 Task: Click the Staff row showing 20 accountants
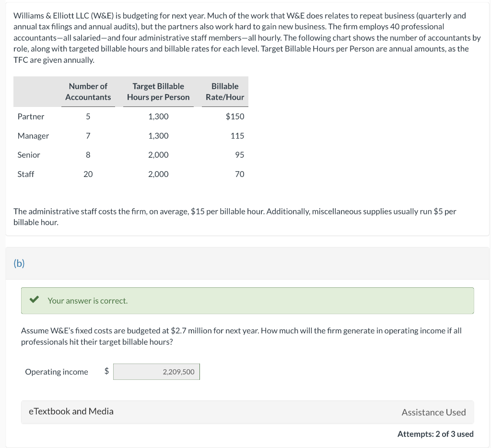88,174
